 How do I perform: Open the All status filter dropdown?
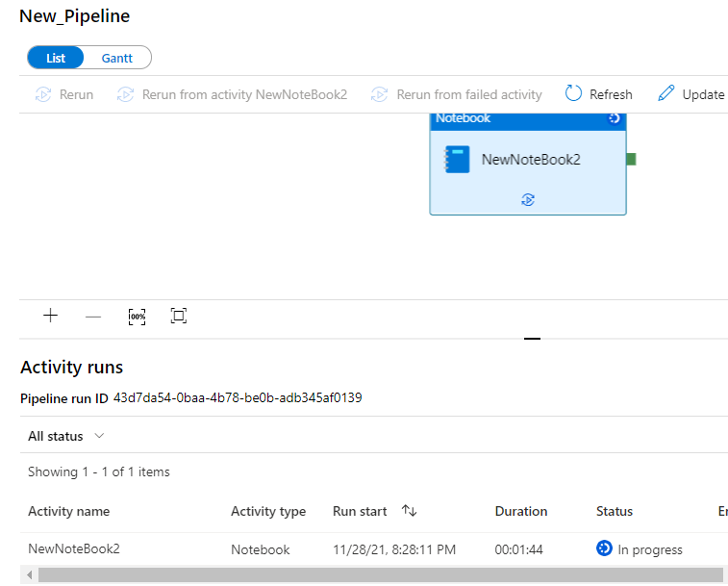65,436
